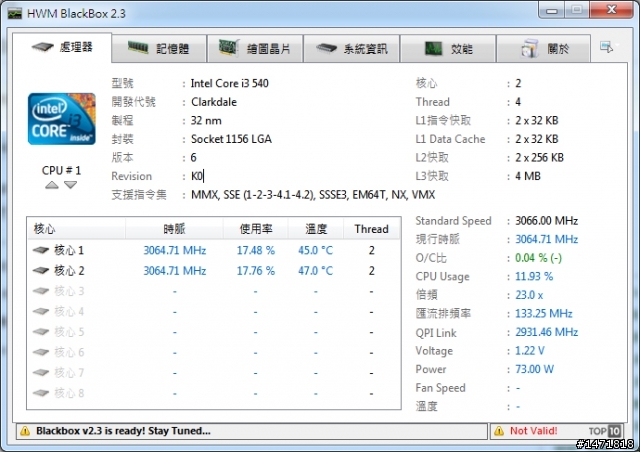Click the greyed chip icon for 核心 5
The height and width of the screenshot is (452, 640).
[41, 332]
